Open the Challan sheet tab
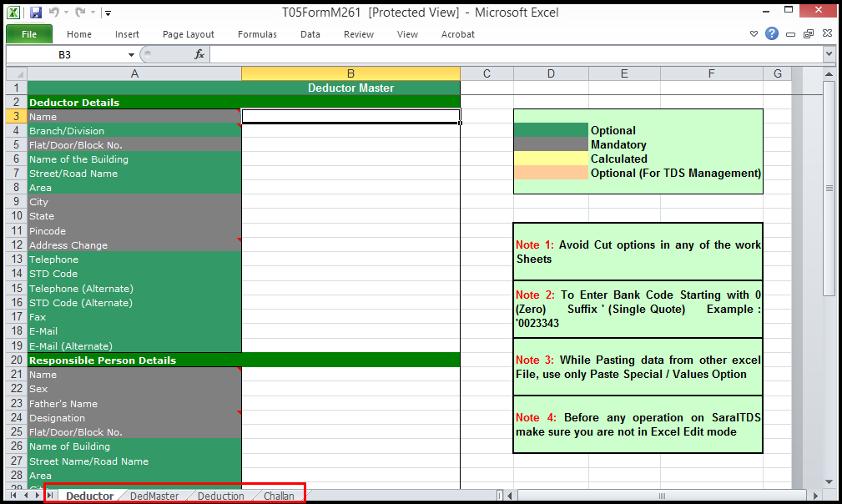The height and width of the screenshot is (504, 842). pyautogui.click(x=279, y=496)
